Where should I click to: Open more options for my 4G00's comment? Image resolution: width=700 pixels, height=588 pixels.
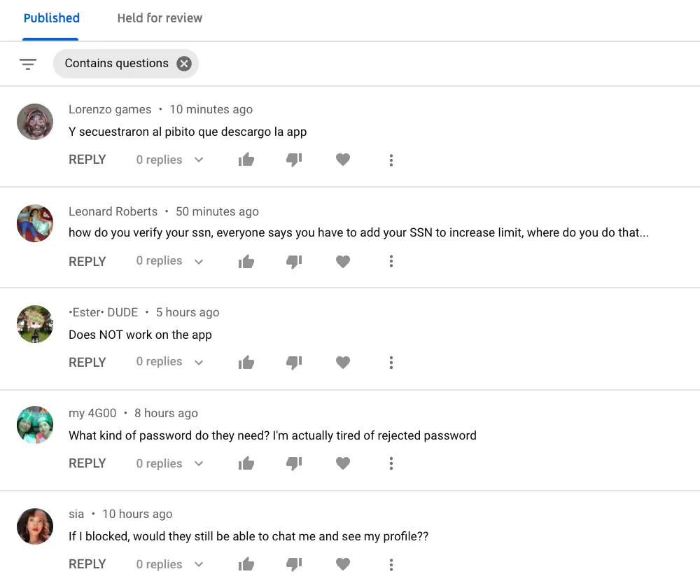tap(391, 463)
